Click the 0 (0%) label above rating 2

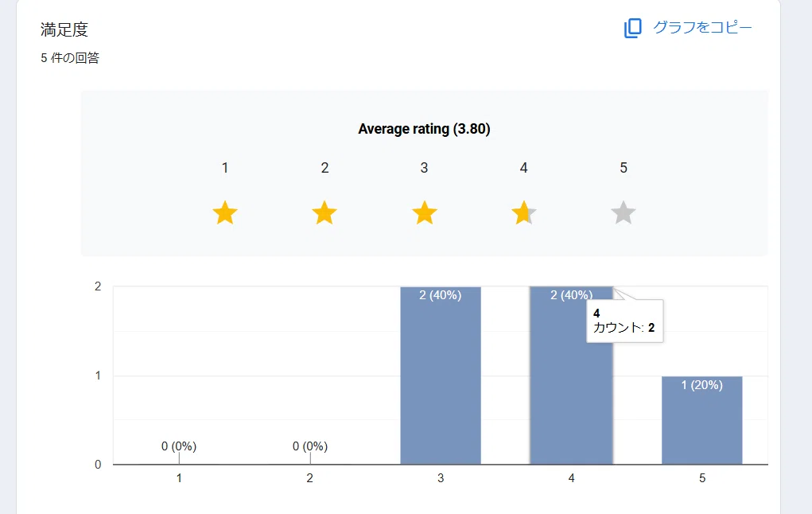click(x=309, y=446)
